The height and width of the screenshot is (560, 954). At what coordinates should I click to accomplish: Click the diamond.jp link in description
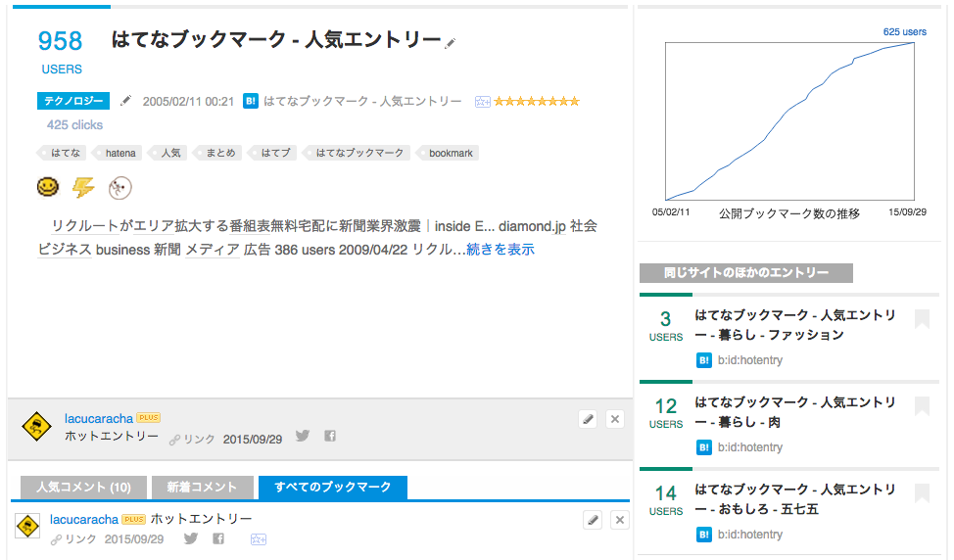[x=533, y=226]
